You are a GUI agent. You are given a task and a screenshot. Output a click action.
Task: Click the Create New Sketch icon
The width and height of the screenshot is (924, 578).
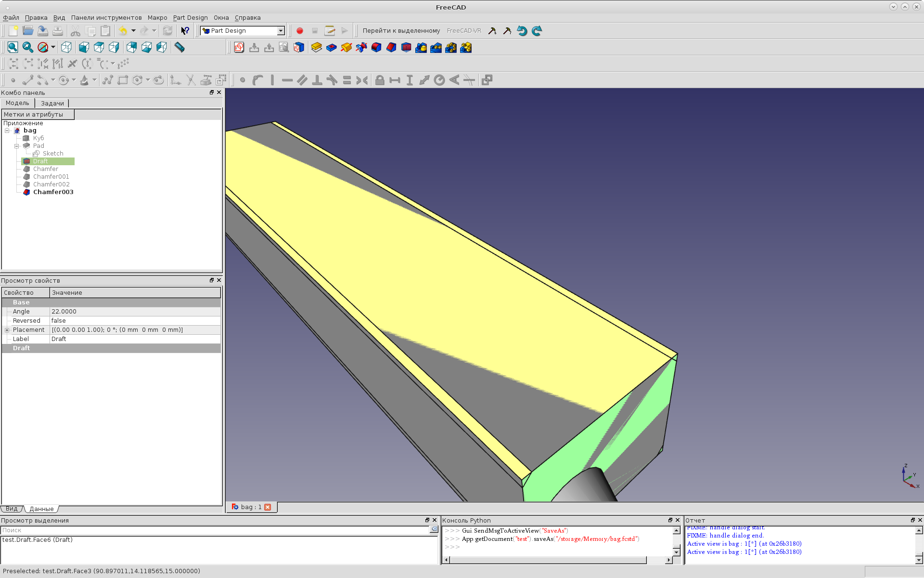pos(239,47)
